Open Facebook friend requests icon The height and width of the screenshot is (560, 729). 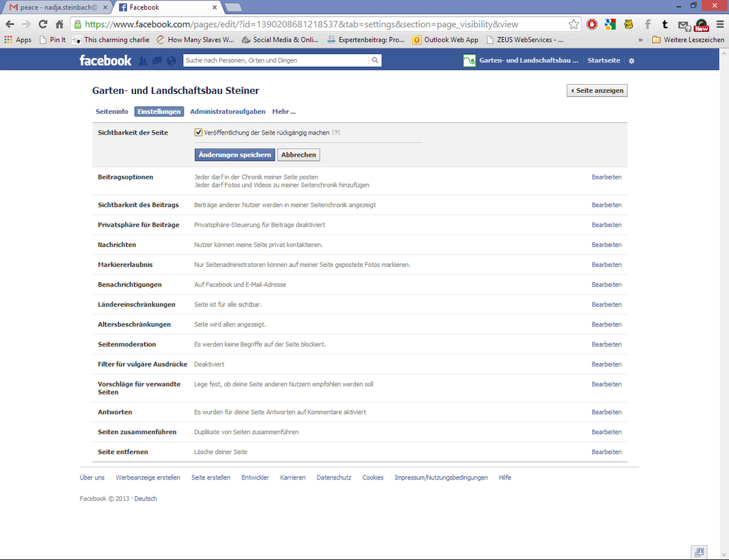[142, 61]
